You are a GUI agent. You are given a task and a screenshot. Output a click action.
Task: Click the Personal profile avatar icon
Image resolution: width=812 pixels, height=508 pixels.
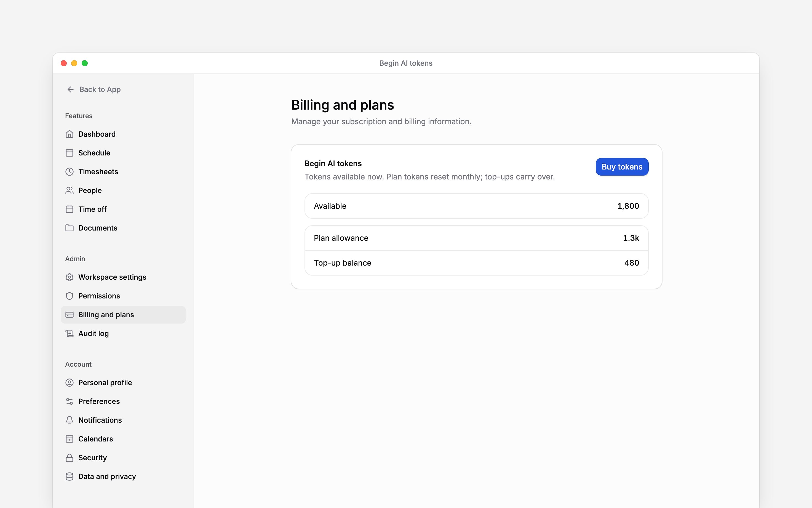coord(70,383)
